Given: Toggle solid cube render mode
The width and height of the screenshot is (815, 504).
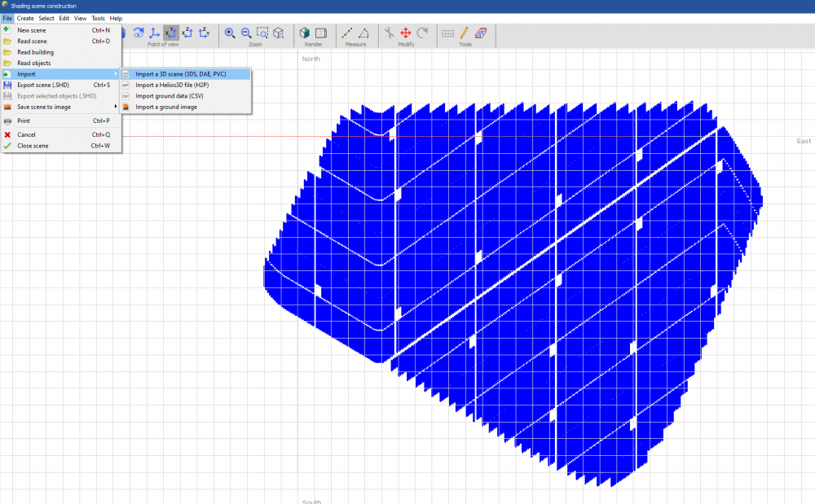Looking at the screenshot, I should 305,33.
